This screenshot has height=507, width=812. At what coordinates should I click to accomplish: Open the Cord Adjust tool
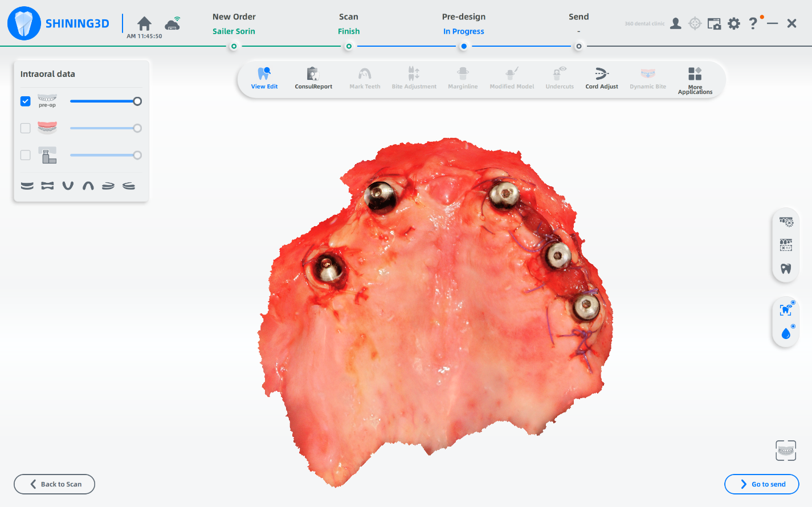click(x=601, y=79)
